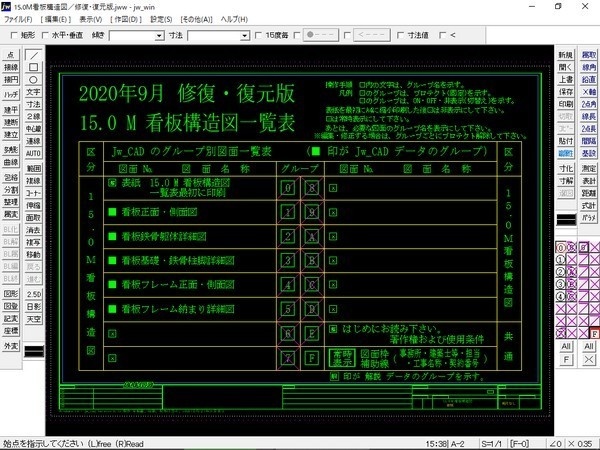Open the 座標 coordinate file tool
Viewport: 600px width, 450px height.
click(x=11, y=331)
